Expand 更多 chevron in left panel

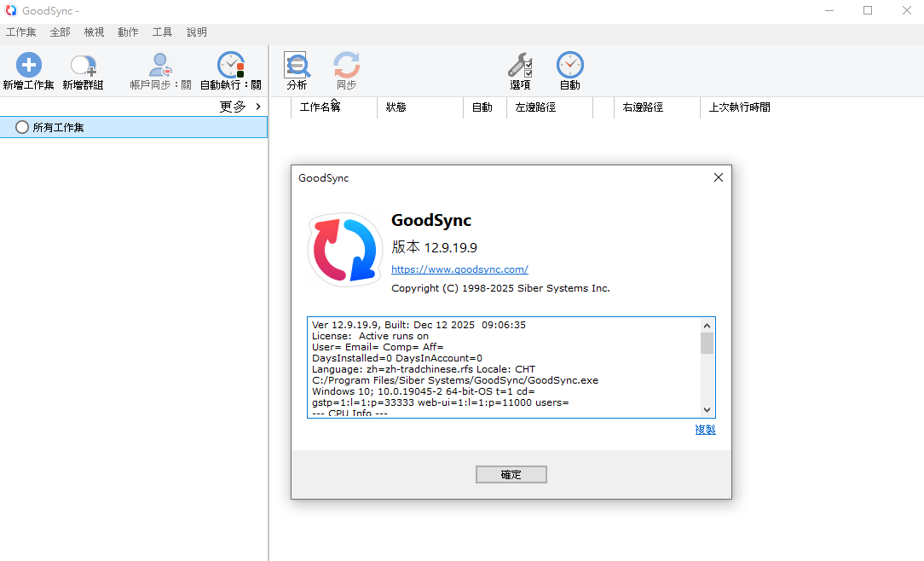[258, 107]
